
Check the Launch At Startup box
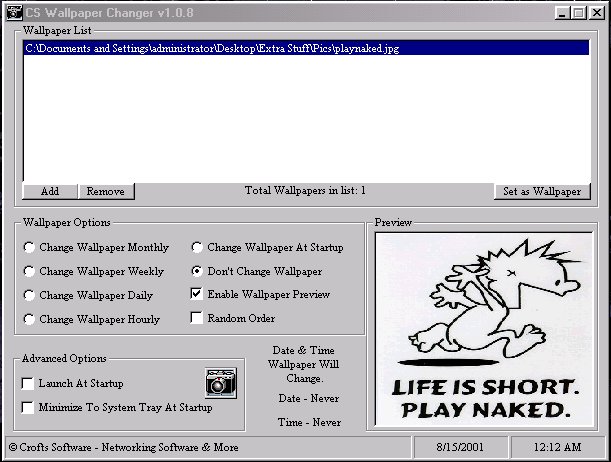28,383
